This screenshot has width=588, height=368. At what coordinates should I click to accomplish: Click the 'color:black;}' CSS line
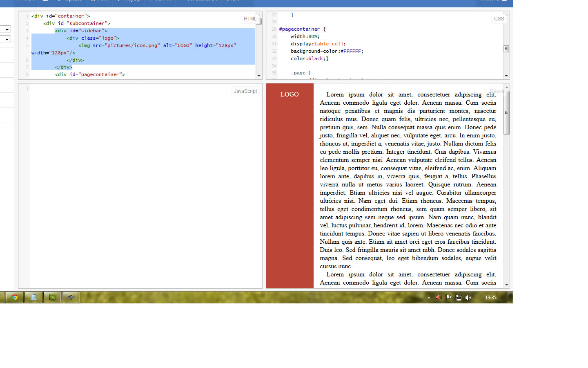tap(310, 58)
